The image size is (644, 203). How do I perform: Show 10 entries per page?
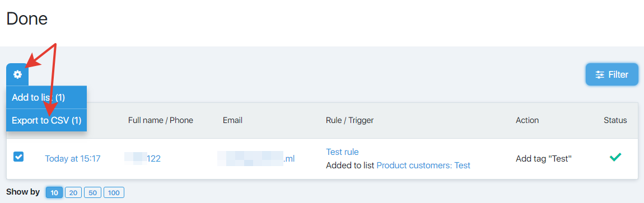pos(54,192)
